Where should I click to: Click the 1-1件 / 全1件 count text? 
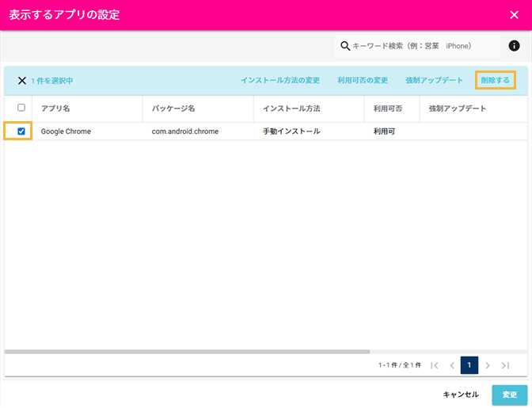400,365
